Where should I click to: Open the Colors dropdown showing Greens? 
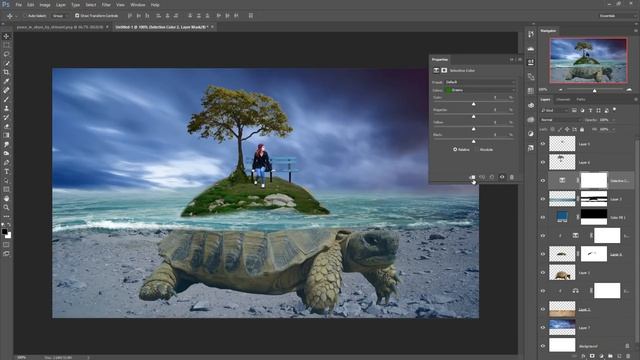480,90
